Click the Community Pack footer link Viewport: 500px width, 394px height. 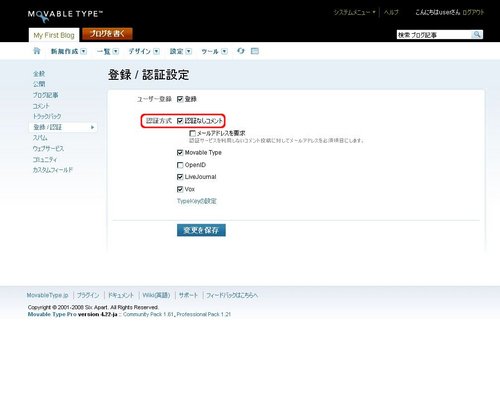pos(148,314)
